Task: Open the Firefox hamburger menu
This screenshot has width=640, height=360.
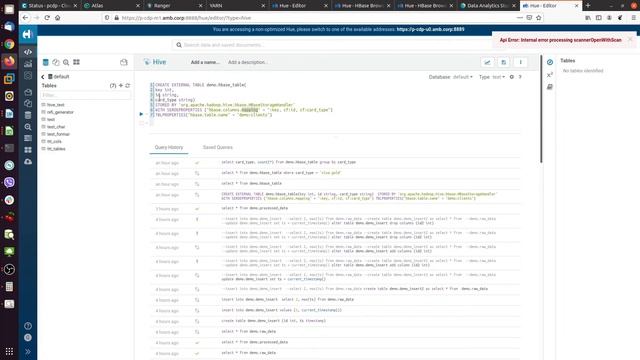Action: tap(633, 18)
